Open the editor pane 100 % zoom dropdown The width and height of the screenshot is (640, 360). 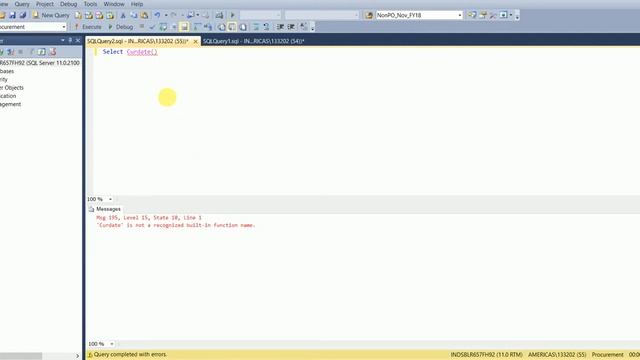(x=110, y=199)
